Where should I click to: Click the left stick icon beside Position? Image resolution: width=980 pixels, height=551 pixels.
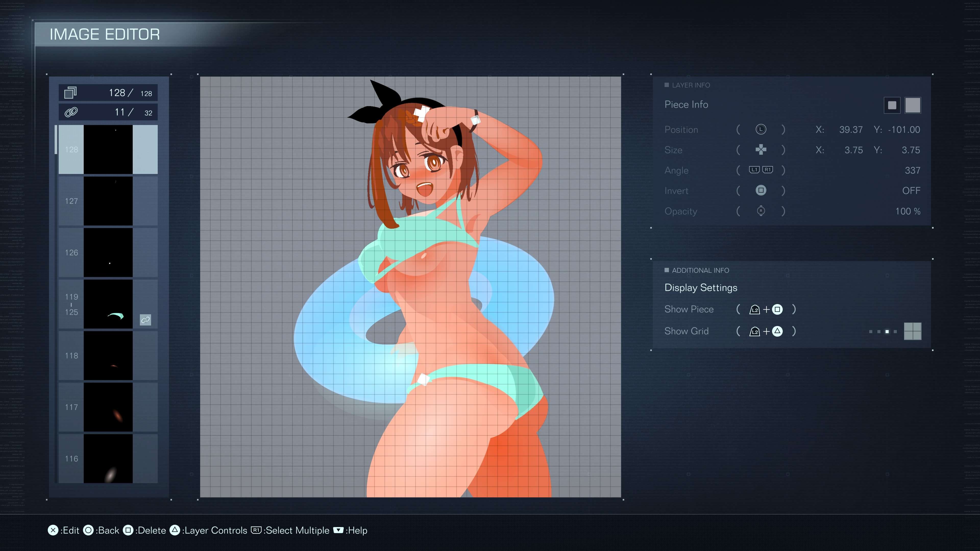coord(761,130)
